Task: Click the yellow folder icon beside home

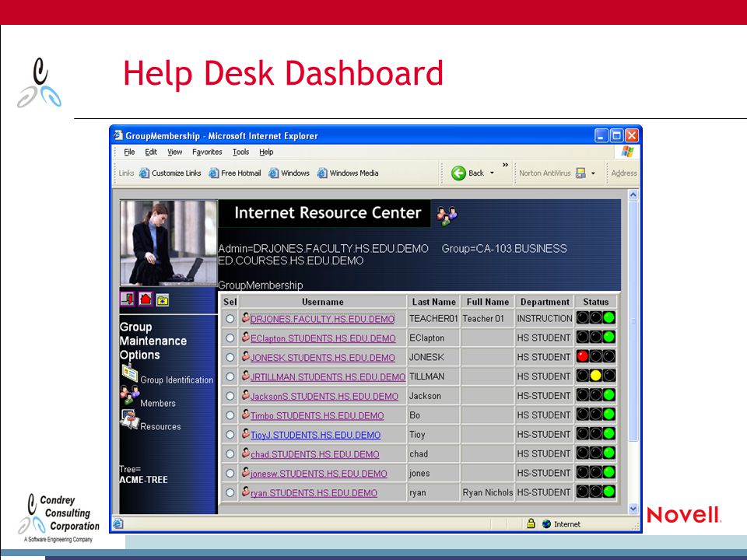Action: click(x=163, y=300)
